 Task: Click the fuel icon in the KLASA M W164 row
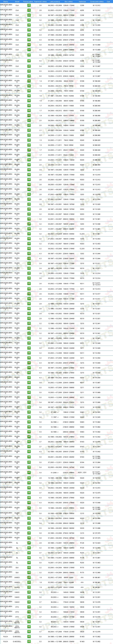(x=29, y=462)
